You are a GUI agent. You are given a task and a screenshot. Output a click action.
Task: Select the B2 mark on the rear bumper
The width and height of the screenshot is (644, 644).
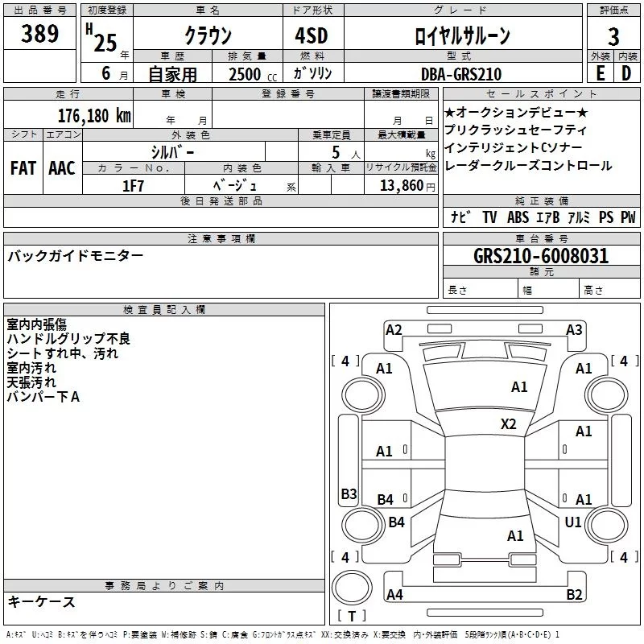[x=574, y=595]
